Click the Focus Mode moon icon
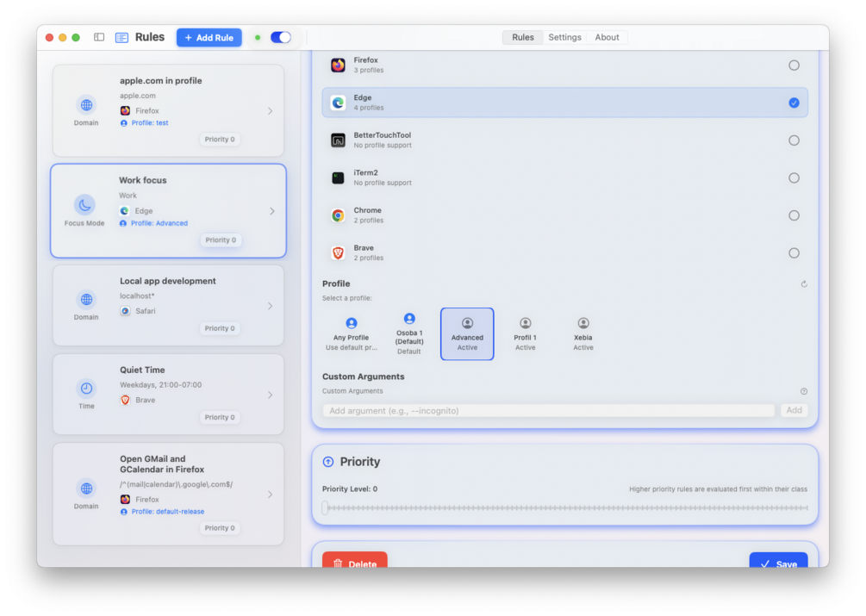The height and width of the screenshot is (616, 866). [84, 205]
